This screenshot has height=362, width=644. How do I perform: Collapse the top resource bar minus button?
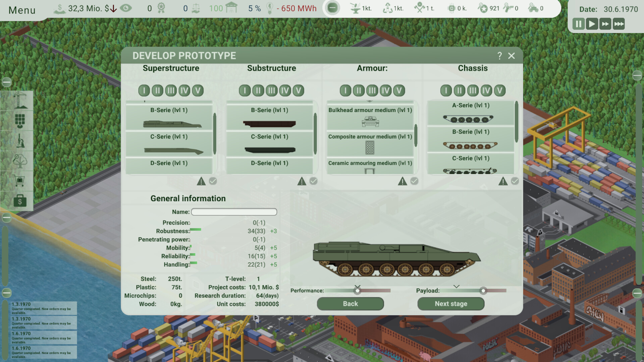click(332, 8)
